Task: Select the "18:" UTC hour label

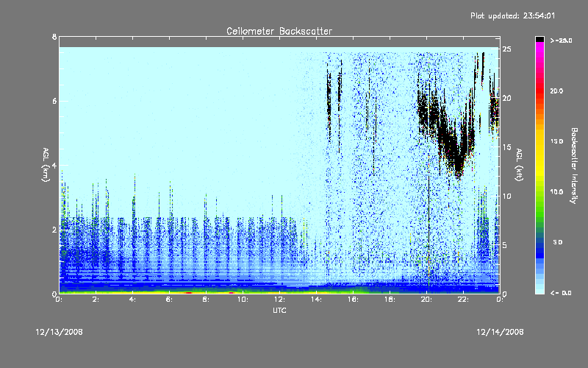Action: coord(390,300)
